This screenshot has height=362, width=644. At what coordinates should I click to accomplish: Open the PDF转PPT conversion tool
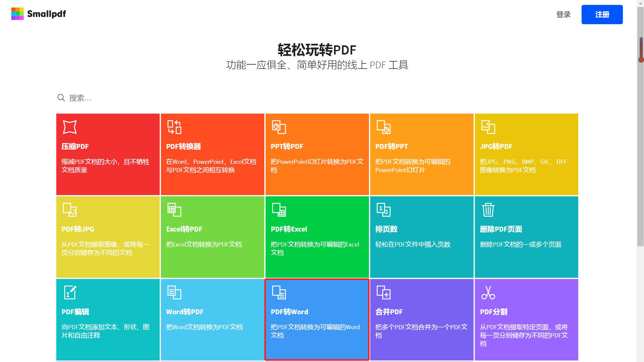[383, 127]
